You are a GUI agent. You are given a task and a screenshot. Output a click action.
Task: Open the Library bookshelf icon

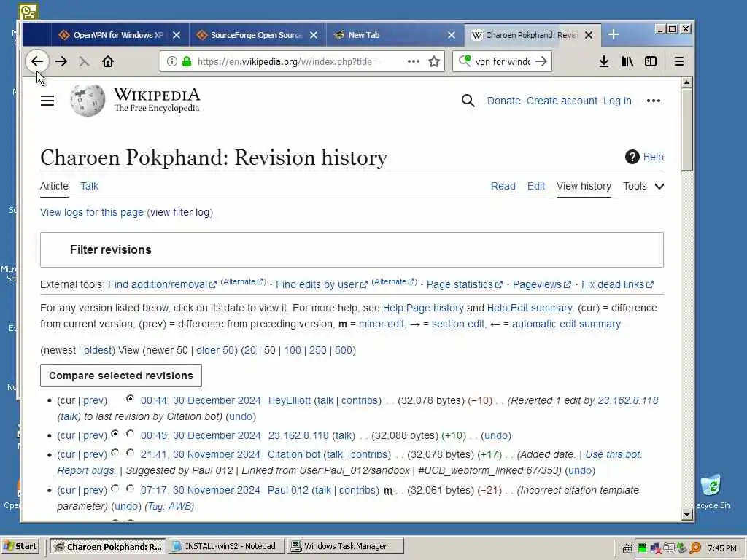click(x=627, y=61)
